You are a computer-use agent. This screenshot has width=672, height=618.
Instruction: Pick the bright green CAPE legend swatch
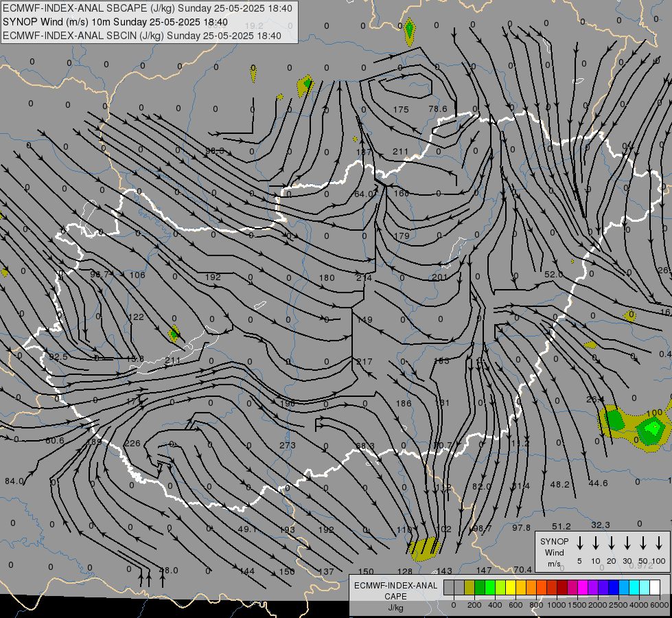pos(490,588)
